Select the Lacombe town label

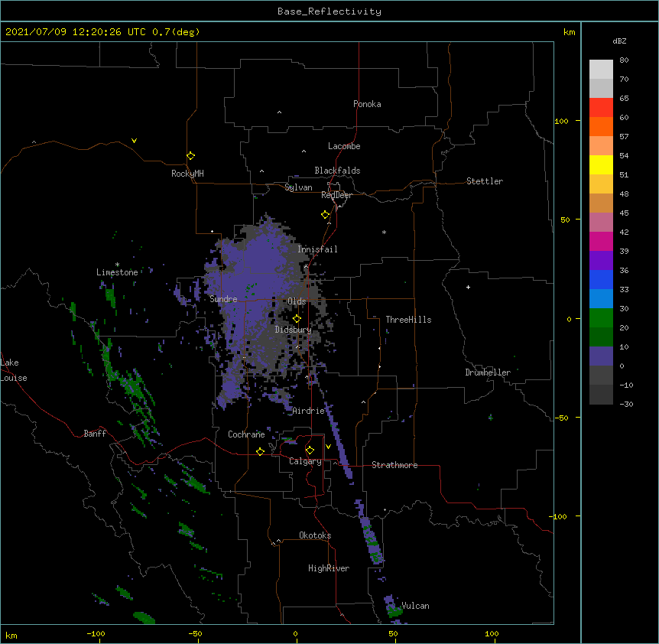(x=344, y=146)
